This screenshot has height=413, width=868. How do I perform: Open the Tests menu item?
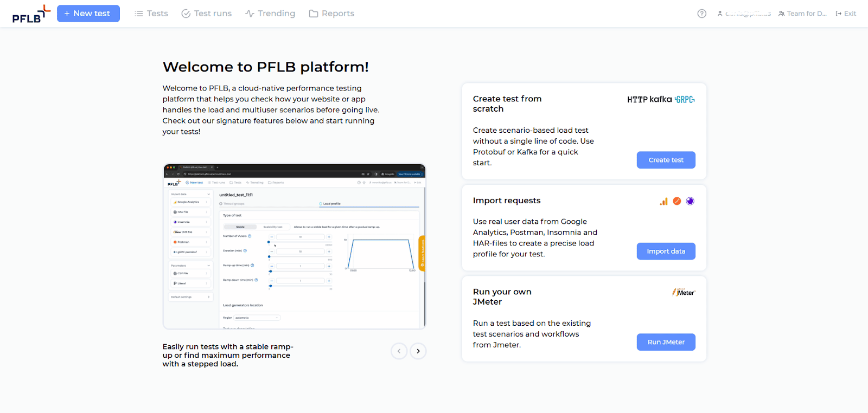click(x=151, y=14)
